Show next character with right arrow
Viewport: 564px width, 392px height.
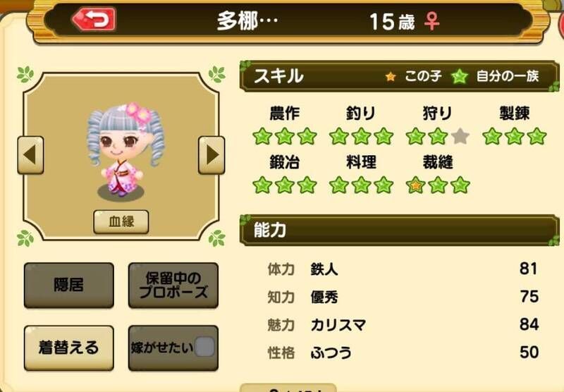(211, 155)
